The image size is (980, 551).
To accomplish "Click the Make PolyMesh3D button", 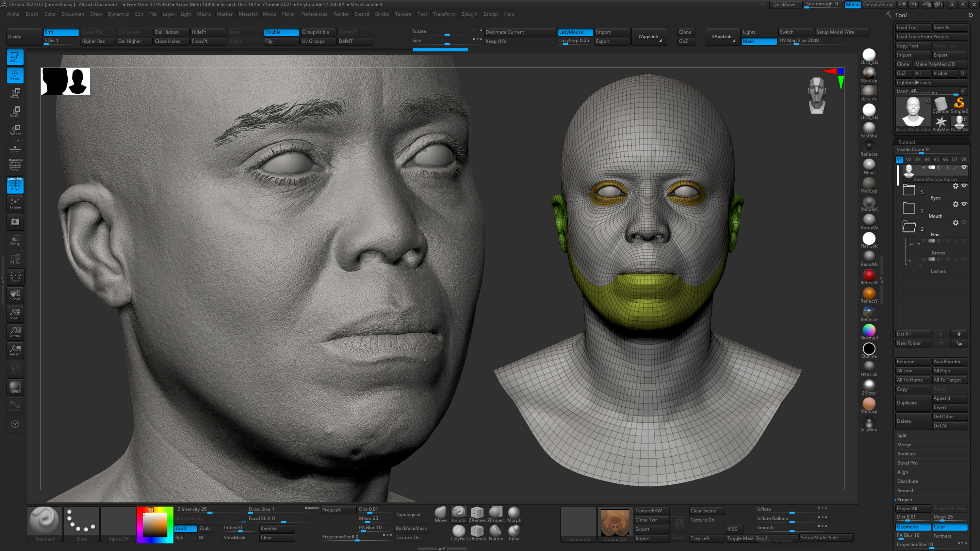I will 940,64.
